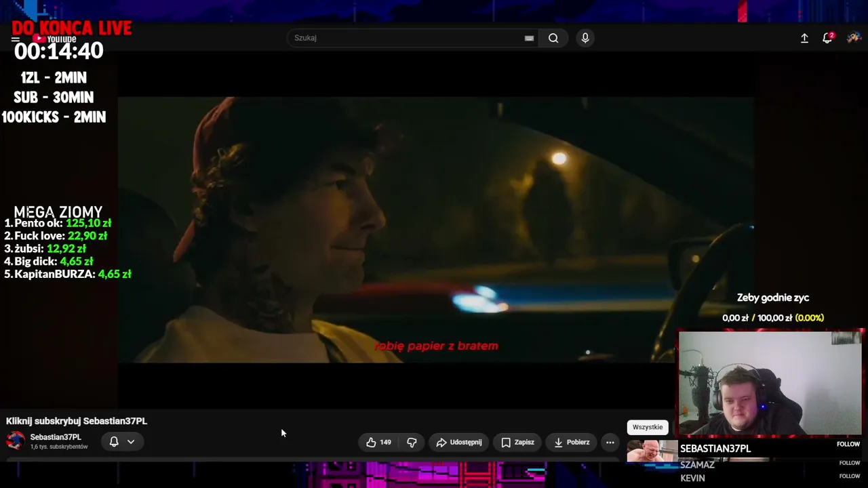The height and width of the screenshot is (488, 868).
Task: Click the magnifier search button
Action: 553,38
